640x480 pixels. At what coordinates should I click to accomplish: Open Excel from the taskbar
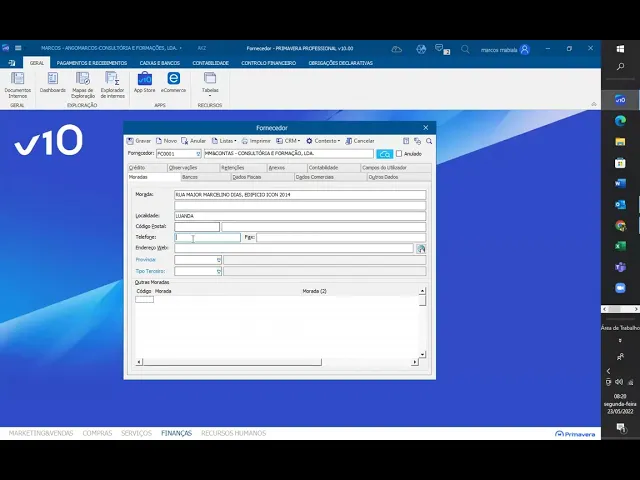620,246
